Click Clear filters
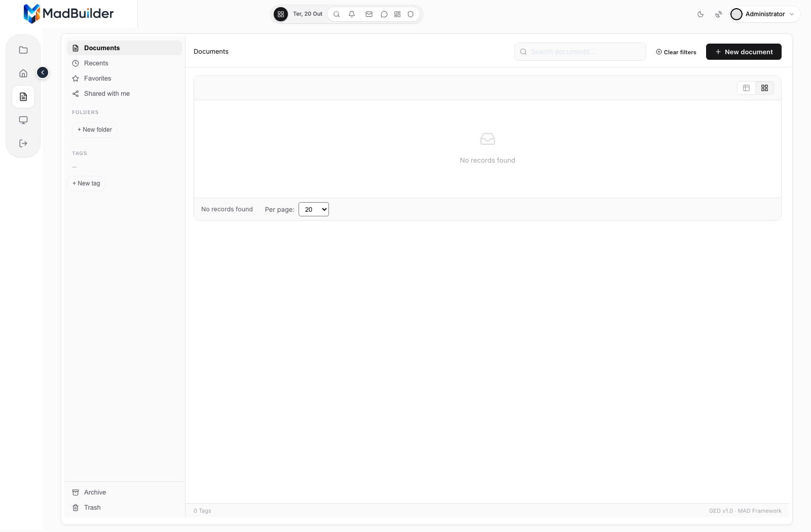Screen dimensions: 811x532 676,52
